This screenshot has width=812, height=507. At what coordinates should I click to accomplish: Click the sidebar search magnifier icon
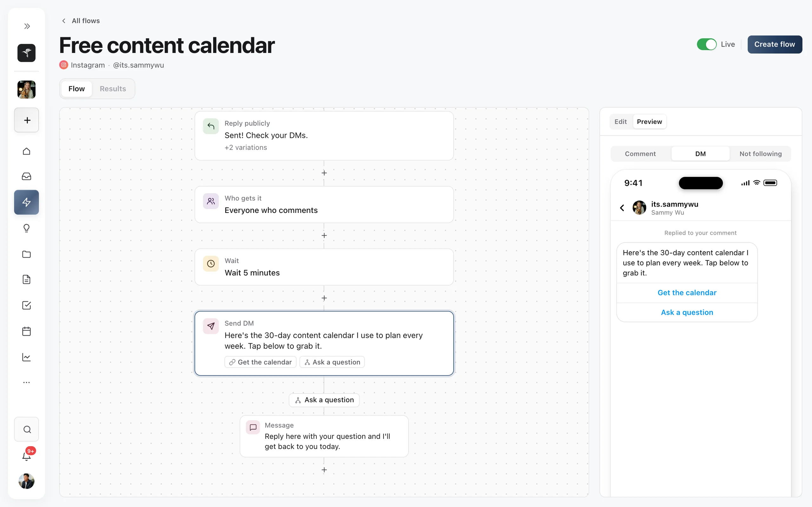[x=27, y=430]
